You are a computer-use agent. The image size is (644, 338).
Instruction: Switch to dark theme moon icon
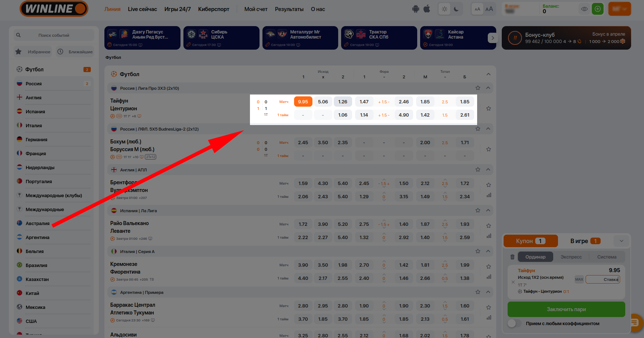tap(456, 9)
